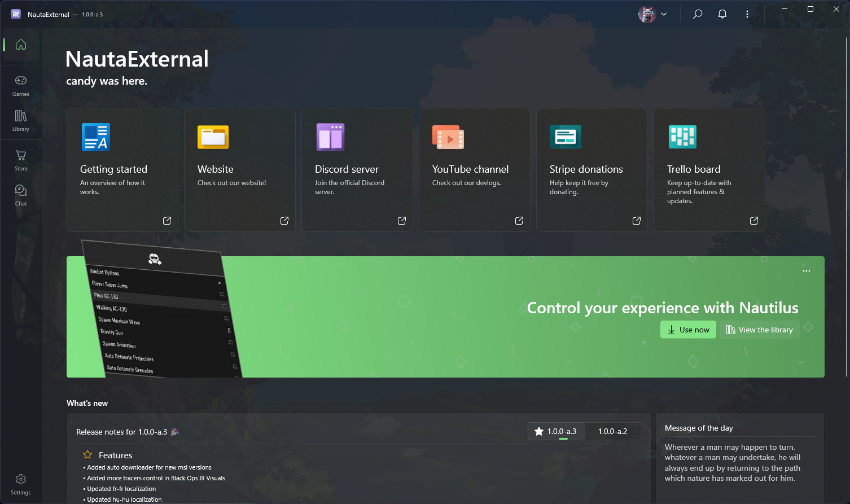Open external link on Getting started card
Image resolution: width=850 pixels, height=504 pixels.
(167, 221)
